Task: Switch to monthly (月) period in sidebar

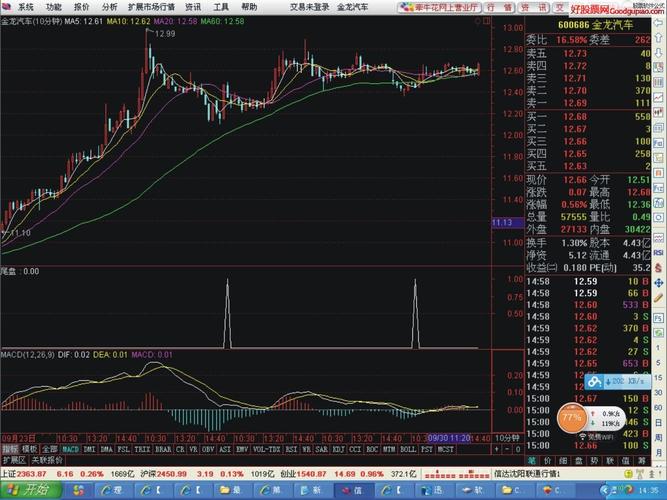Action: click(x=658, y=454)
